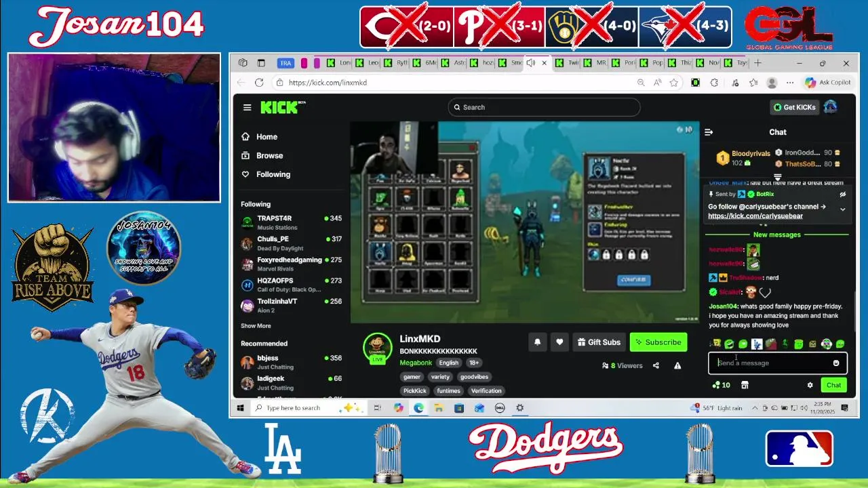868x488 pixels.
Task: Open the Kick hamburger menu
Action: [248, 107]
